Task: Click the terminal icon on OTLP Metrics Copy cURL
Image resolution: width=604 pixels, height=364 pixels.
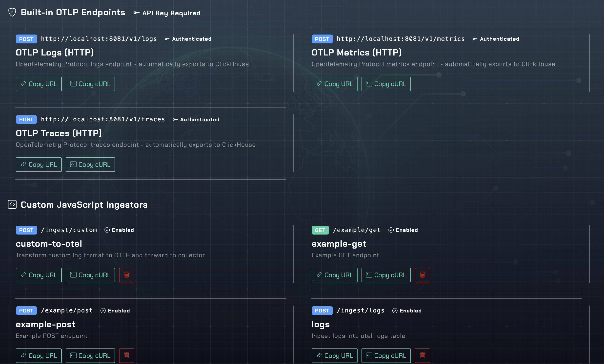Action: click(x=369, y=84)
